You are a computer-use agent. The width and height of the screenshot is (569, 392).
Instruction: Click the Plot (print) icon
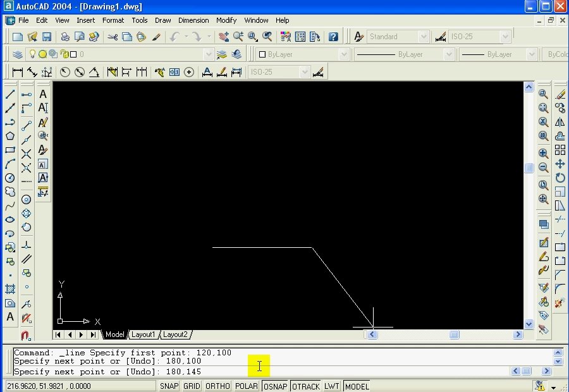pyautogui.click(x=65, y=37)
